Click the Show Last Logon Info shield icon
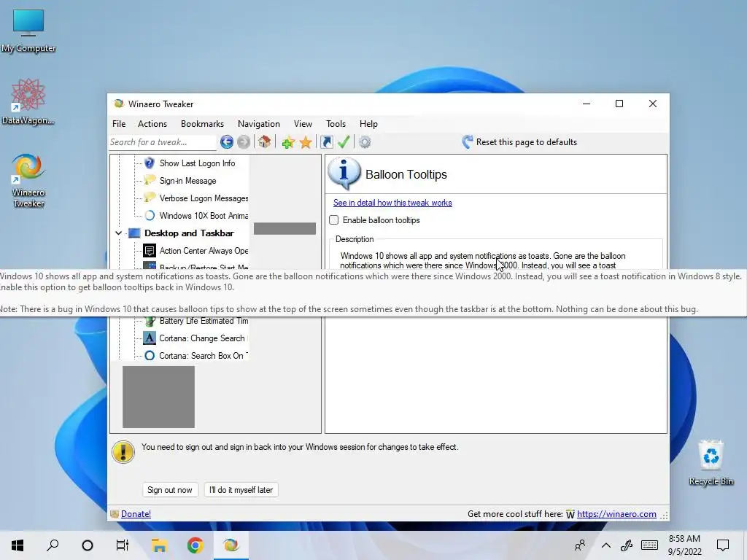 click(149, 163)
